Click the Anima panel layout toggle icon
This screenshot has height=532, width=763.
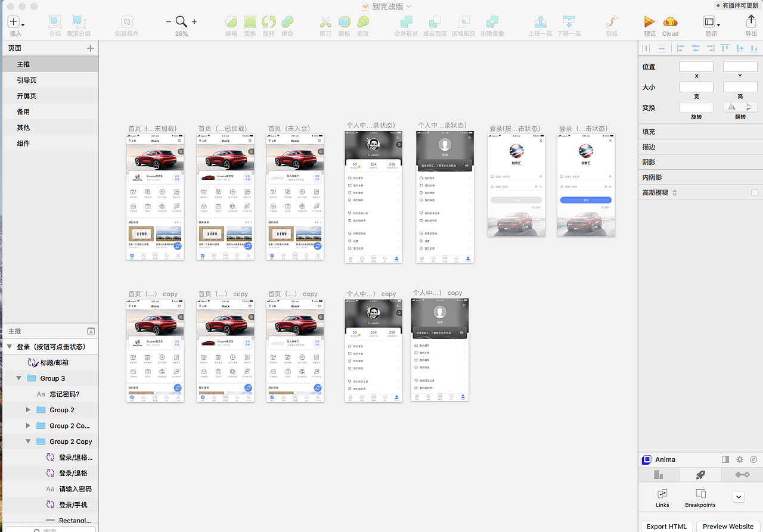point(725,459)
